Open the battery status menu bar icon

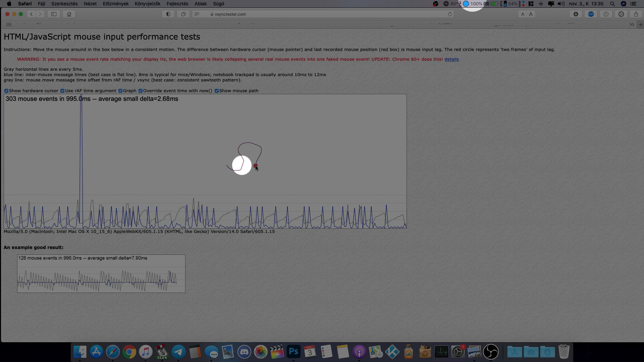tap(494, 4)
